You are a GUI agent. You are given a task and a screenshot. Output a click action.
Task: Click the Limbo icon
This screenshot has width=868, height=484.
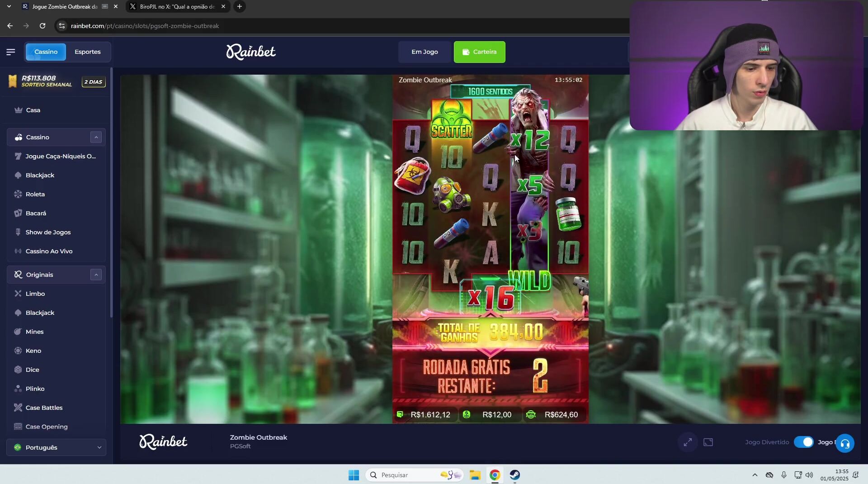click(18, 294)
